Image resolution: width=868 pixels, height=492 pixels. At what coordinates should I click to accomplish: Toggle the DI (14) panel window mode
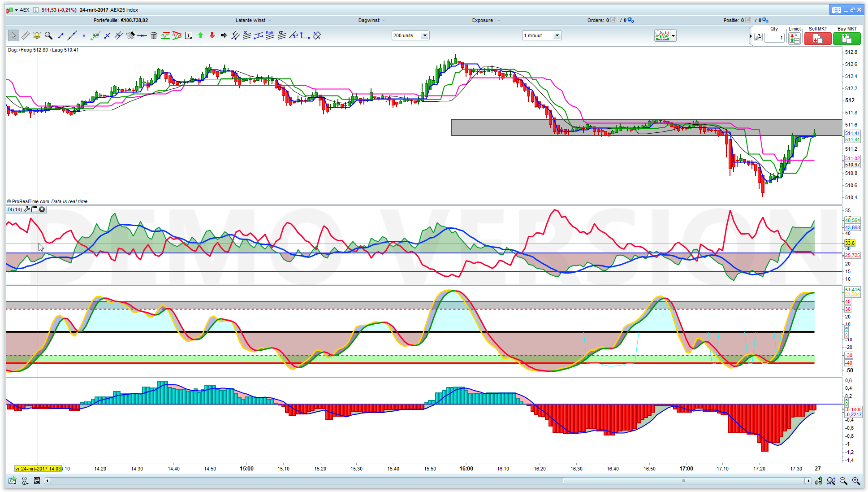(x=35, y=209)
